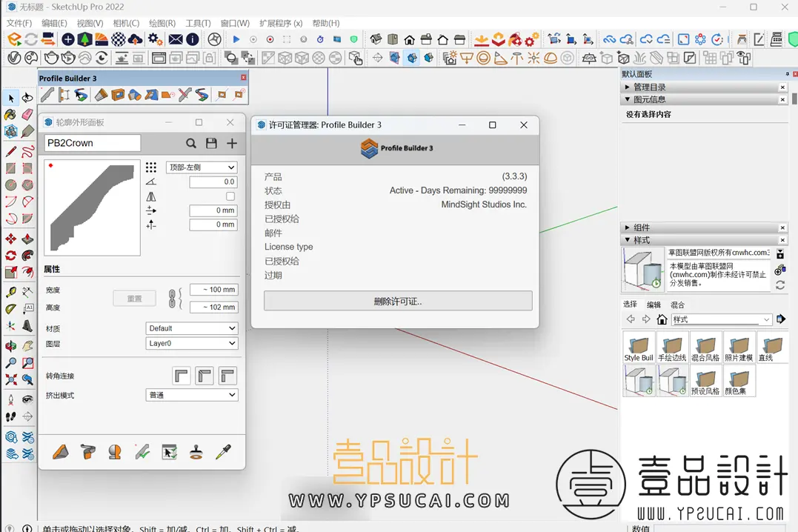The width and height of the screenshot is (798, 532).
Task: Select the second corner connection style
Action: click(x=204, y=376)
